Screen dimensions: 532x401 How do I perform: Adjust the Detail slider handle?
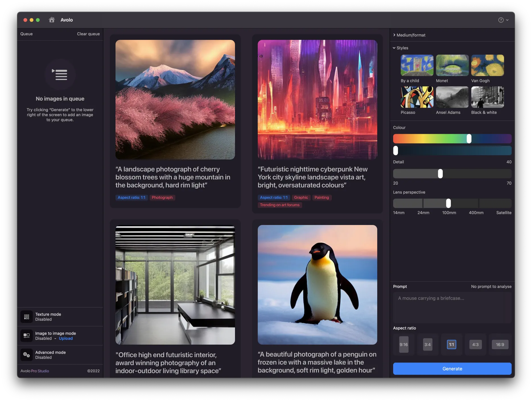(x=441, y=173)
